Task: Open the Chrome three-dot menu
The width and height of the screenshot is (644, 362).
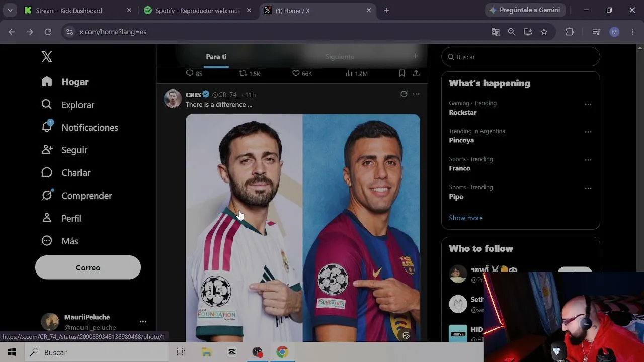Action: [x=632, y=32]
